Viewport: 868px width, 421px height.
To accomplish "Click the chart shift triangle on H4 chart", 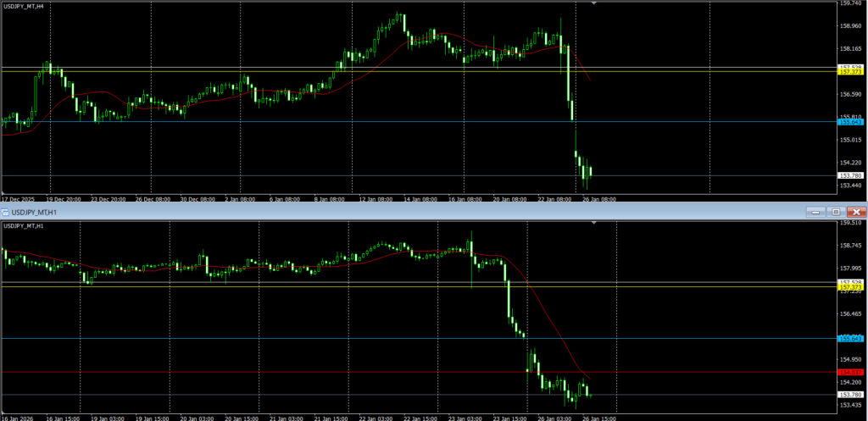I will tap(593, 4).
